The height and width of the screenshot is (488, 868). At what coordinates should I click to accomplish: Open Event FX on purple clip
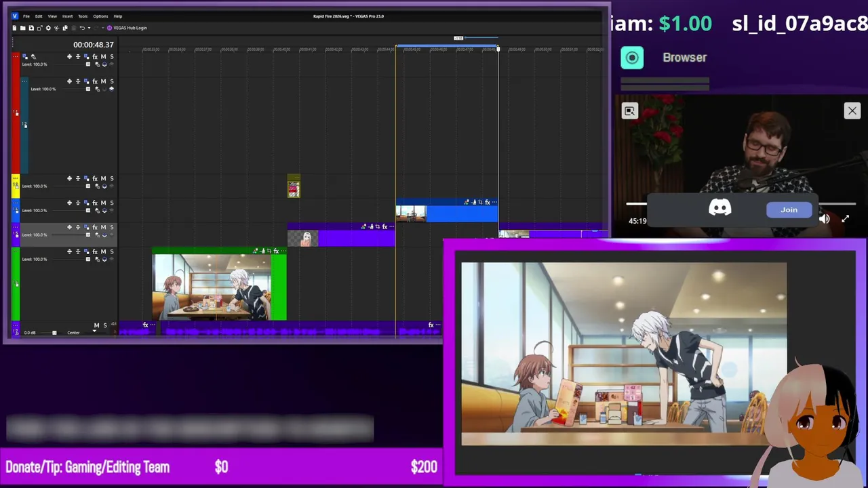coord(384,226)
